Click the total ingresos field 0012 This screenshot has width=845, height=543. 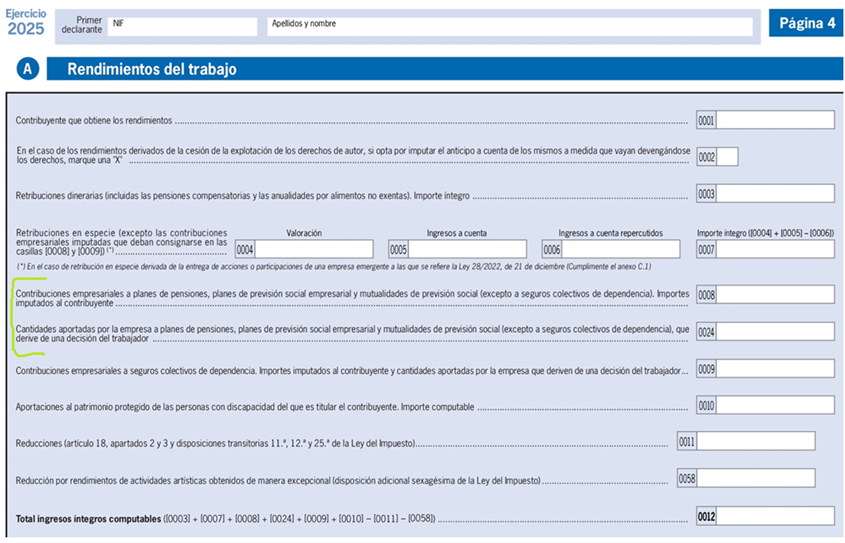(x=775, y=516)
